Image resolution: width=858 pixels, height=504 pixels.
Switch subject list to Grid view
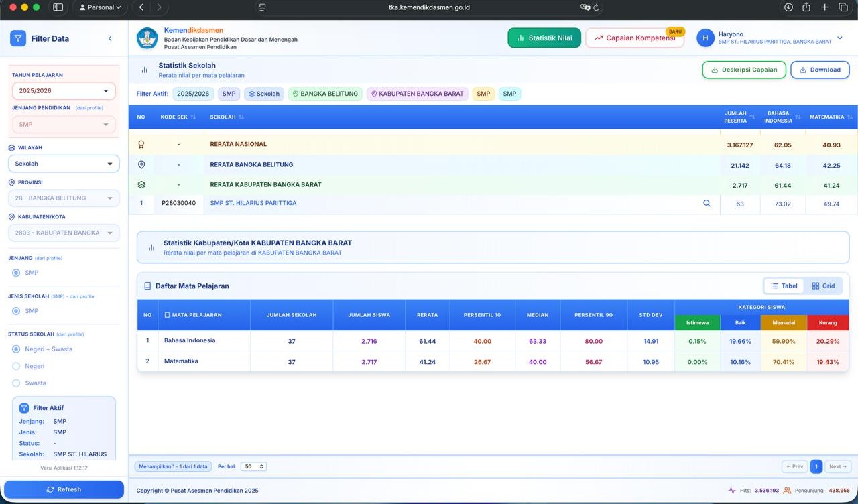coord(823,286)
